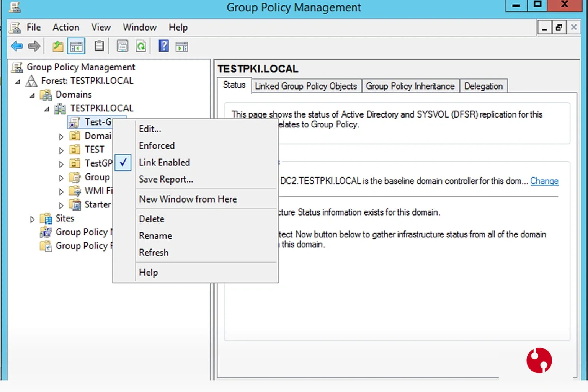This screenshot has width=588, height=392.
Task: Select the Starter GPOs folder icon
Action: [x=75, y=204]
